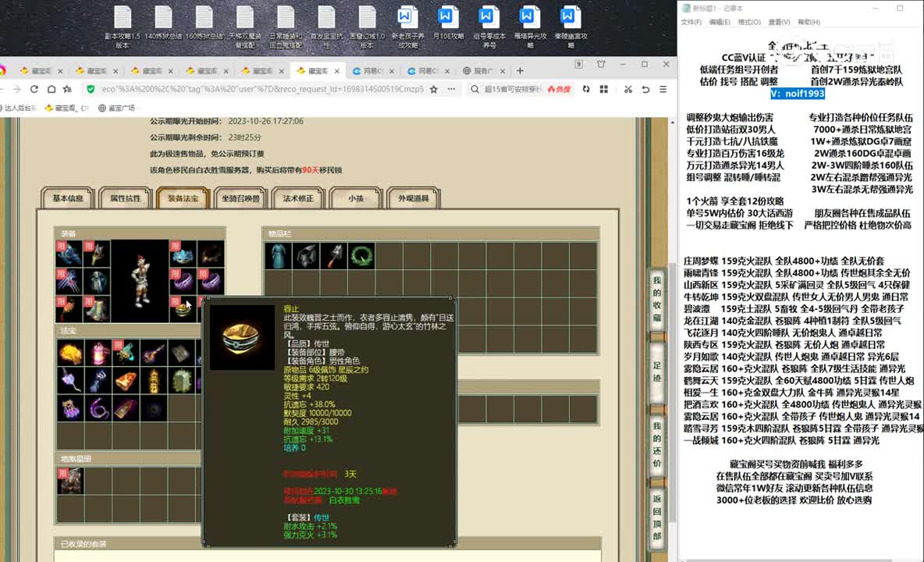Click the 热搜 hot search button

(x=560, y=89)
